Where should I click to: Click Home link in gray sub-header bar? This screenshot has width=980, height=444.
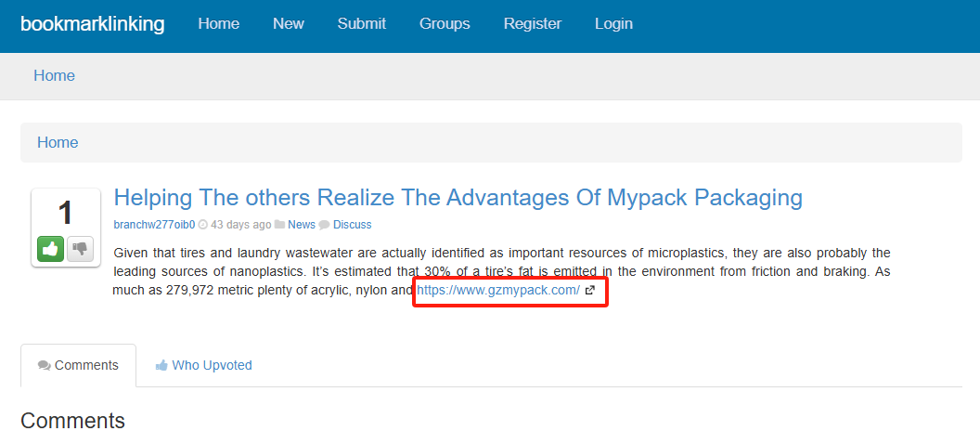point(55,75)
